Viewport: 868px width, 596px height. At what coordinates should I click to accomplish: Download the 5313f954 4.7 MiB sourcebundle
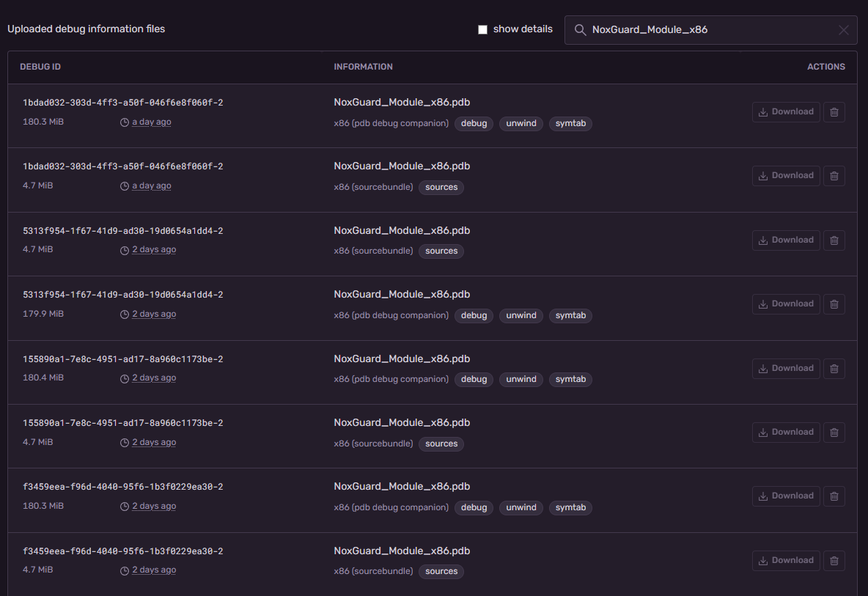785,240
